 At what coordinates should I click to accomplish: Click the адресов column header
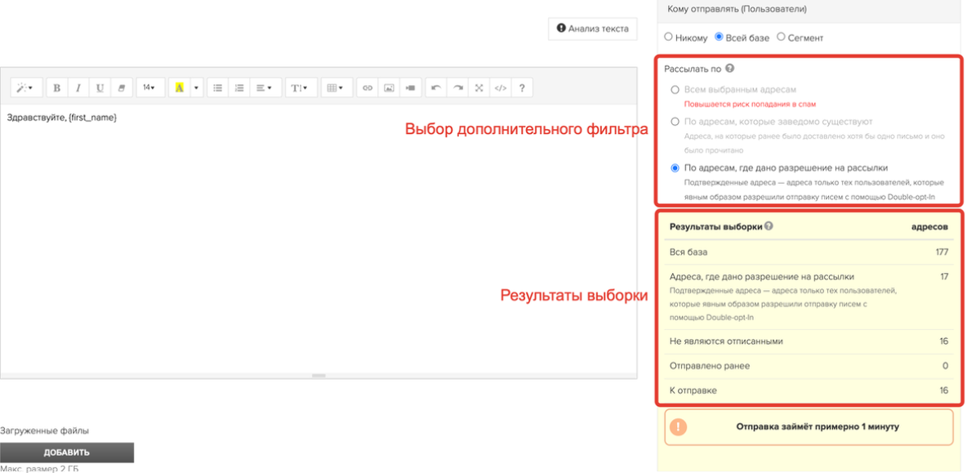(929, 227)
